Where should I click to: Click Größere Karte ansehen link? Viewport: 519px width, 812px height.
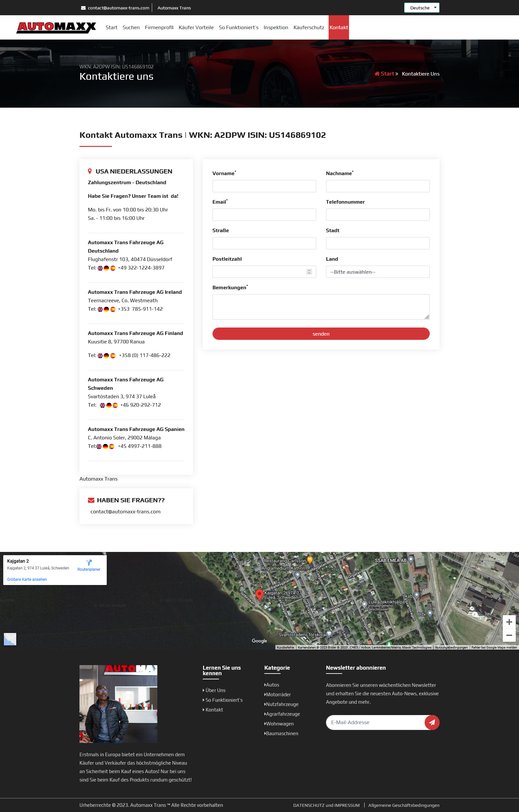coord(27,579)
